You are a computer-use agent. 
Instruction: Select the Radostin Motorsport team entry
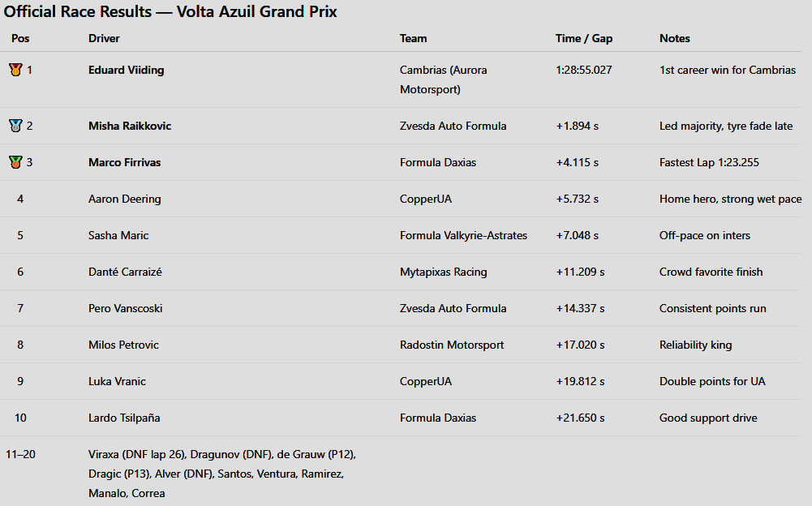(452, 345)
